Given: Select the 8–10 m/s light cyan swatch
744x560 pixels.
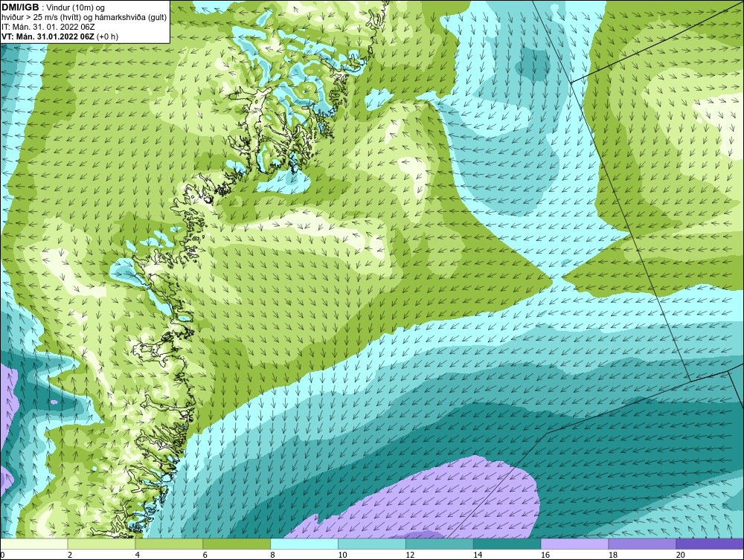Looking at the screenshot, I should tap(304, 544).
